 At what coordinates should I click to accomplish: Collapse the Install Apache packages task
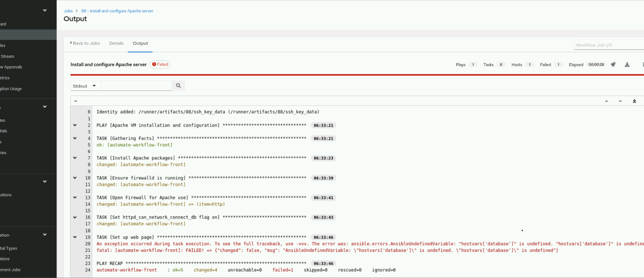[75, 158]
